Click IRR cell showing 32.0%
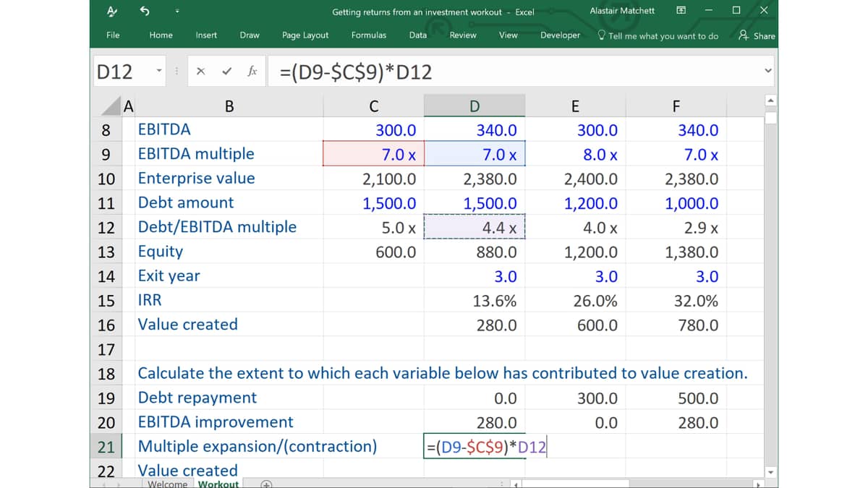Viewport: 868px width, 488px height. coord(676,301)
